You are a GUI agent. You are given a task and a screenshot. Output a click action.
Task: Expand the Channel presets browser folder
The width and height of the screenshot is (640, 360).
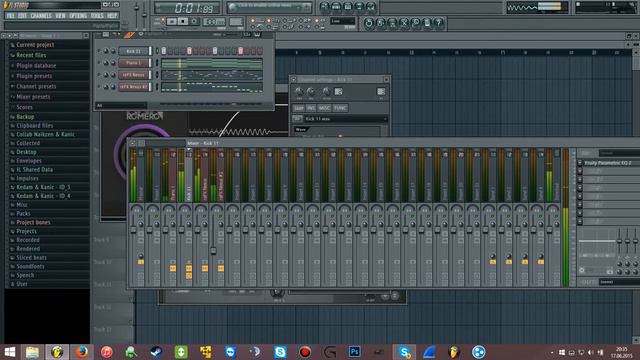pyautogui.click(x=36, y=87)
